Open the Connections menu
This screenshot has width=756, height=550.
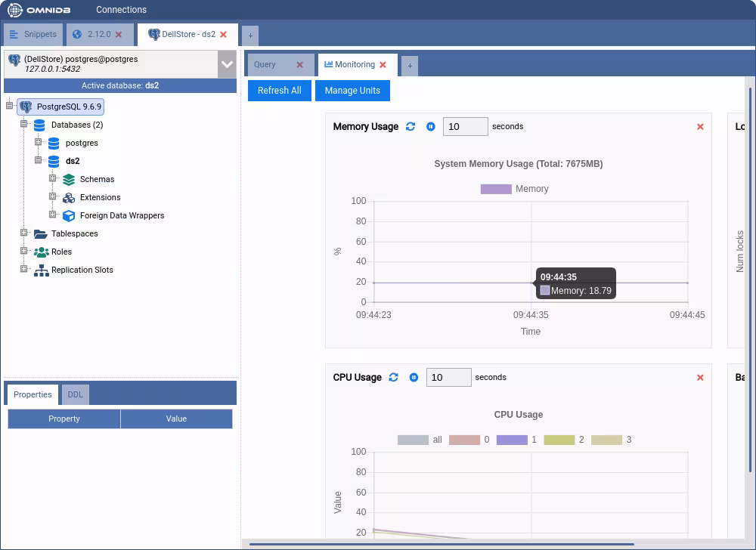(121, 10)
